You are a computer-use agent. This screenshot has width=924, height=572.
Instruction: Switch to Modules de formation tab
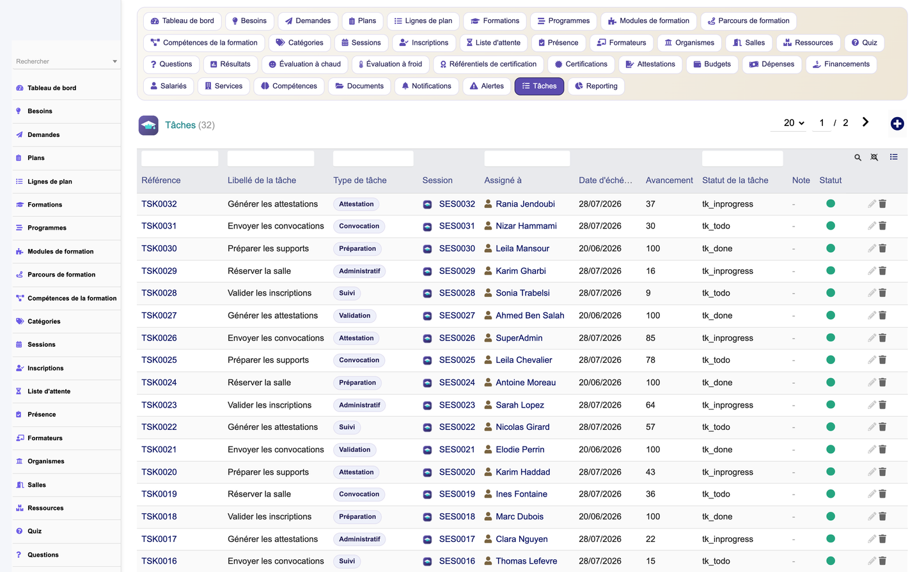pos(648,21)
